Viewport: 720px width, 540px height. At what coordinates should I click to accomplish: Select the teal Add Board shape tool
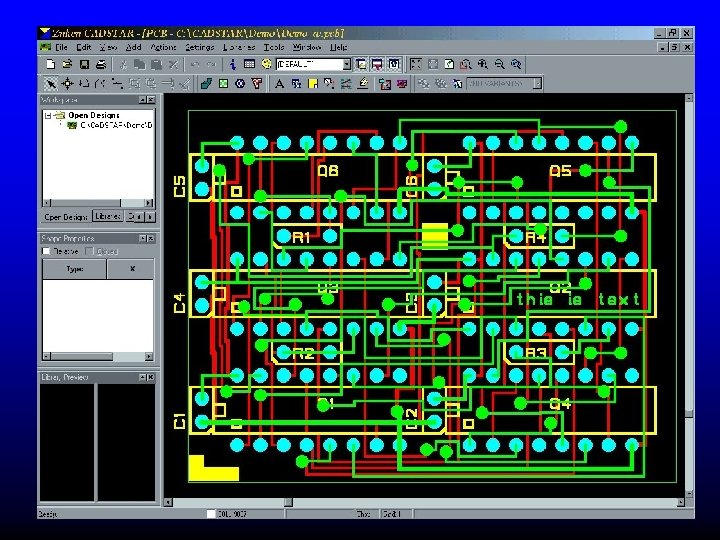click(x=207, y=84)
